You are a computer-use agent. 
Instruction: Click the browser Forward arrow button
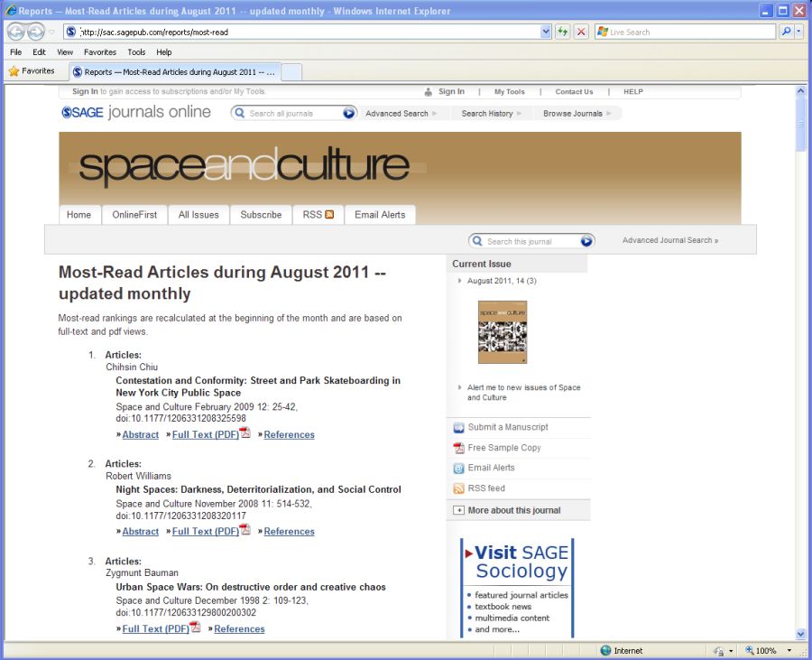35,33
